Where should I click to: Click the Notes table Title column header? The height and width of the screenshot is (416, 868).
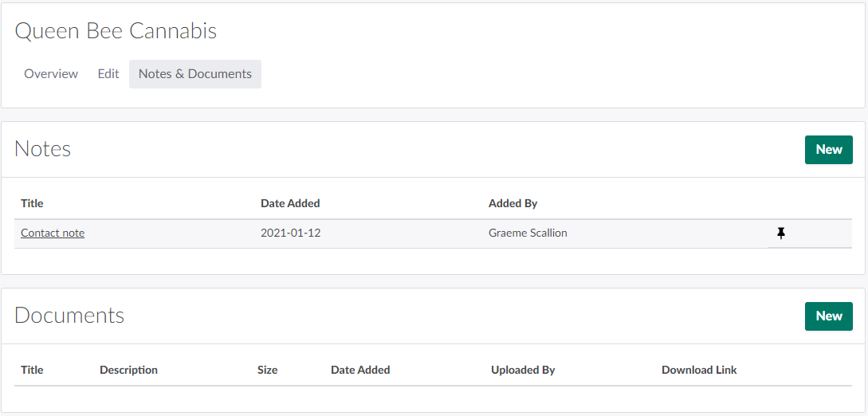pyautogui.click(x=32, y=204)
